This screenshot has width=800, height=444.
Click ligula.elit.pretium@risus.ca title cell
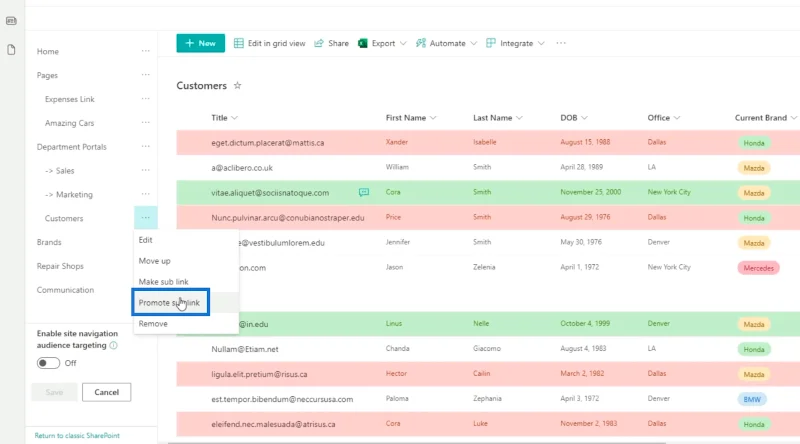259,374
